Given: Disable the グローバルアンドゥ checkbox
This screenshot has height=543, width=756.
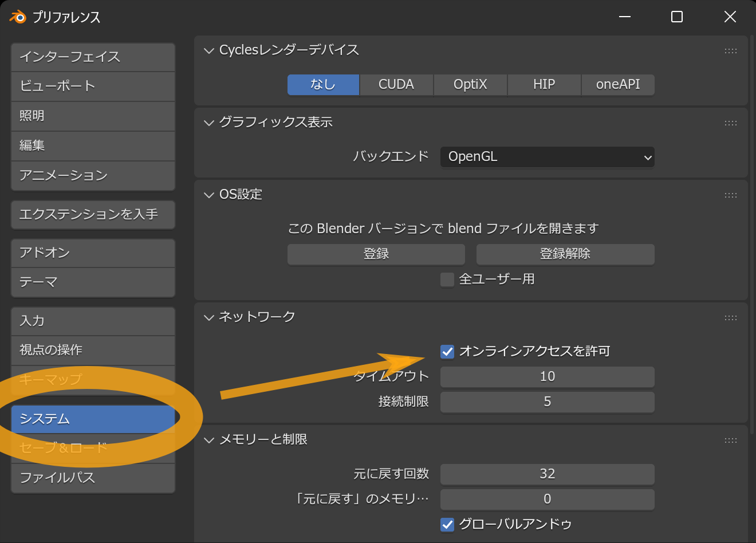Looking at the screenshot, I should coord(447,524).
